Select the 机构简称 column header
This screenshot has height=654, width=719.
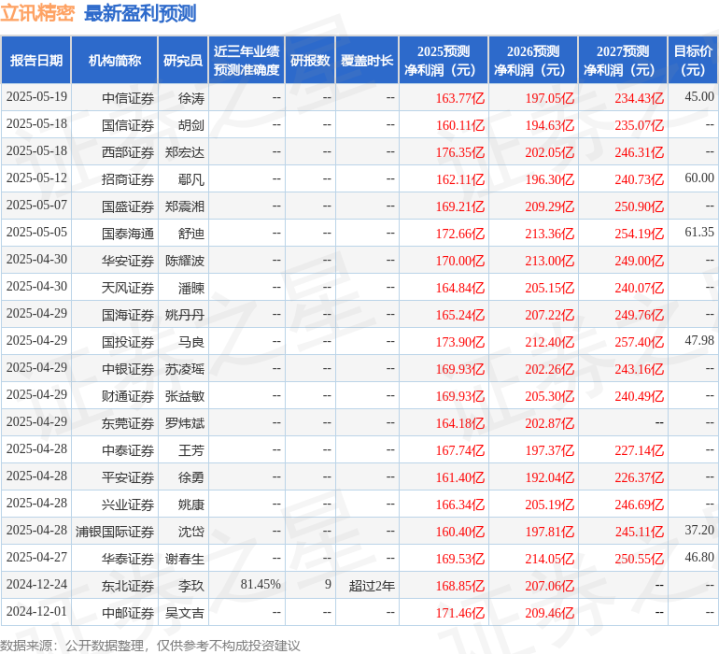[115, 60]
